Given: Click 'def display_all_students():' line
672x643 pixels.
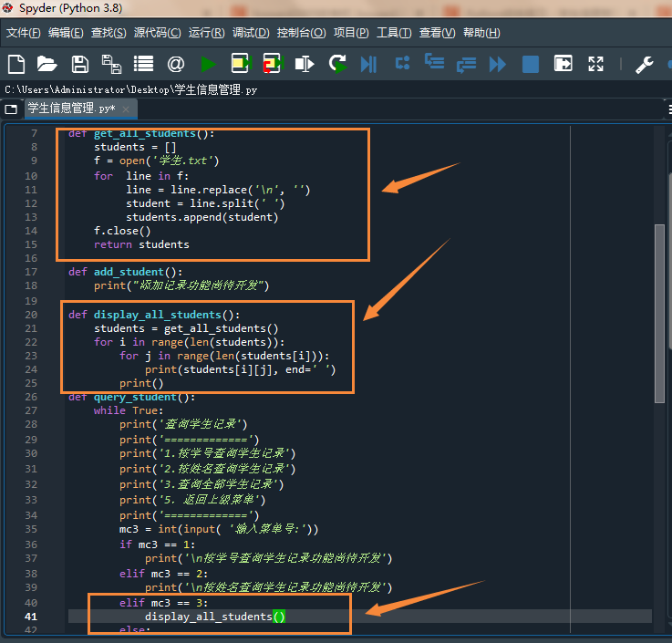Looking at the screenshot, I should [x=154, y=315].
